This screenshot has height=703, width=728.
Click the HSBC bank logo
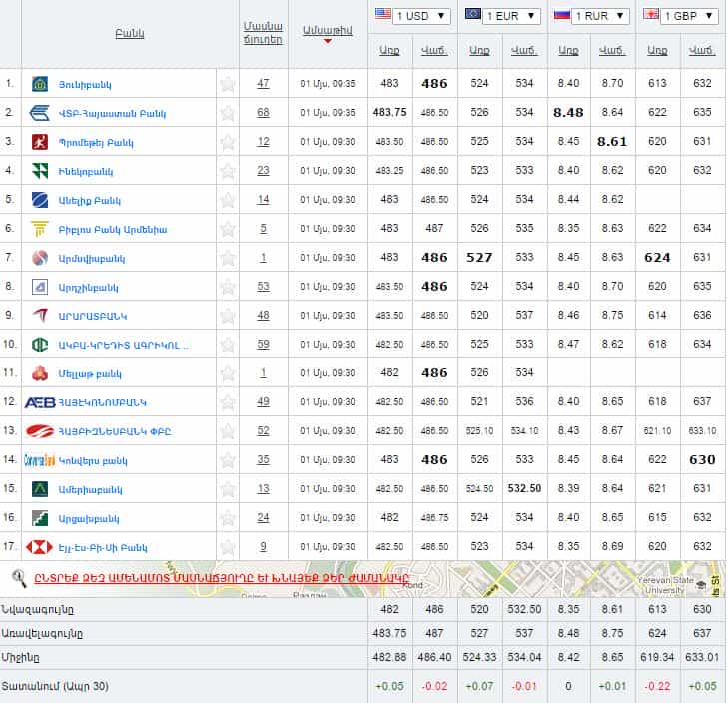[x=40, y=547]
